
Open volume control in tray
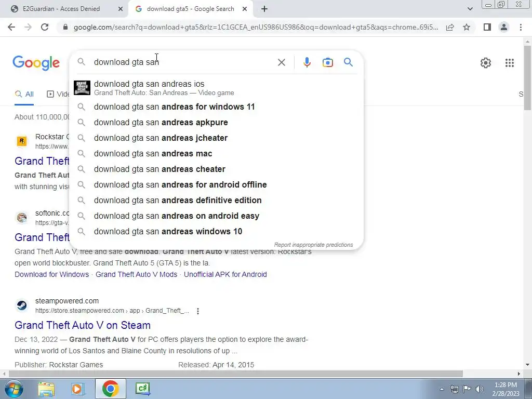click(480, 389)
